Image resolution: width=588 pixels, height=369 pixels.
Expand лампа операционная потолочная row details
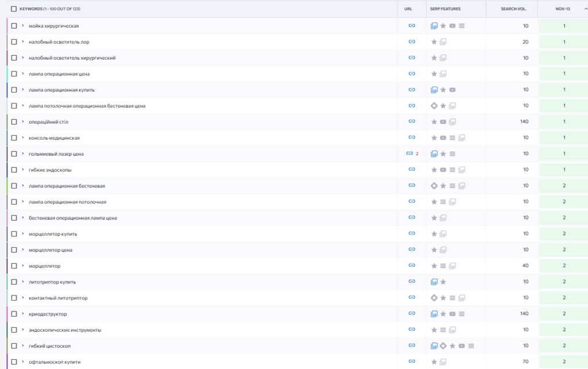click(23, 201)
